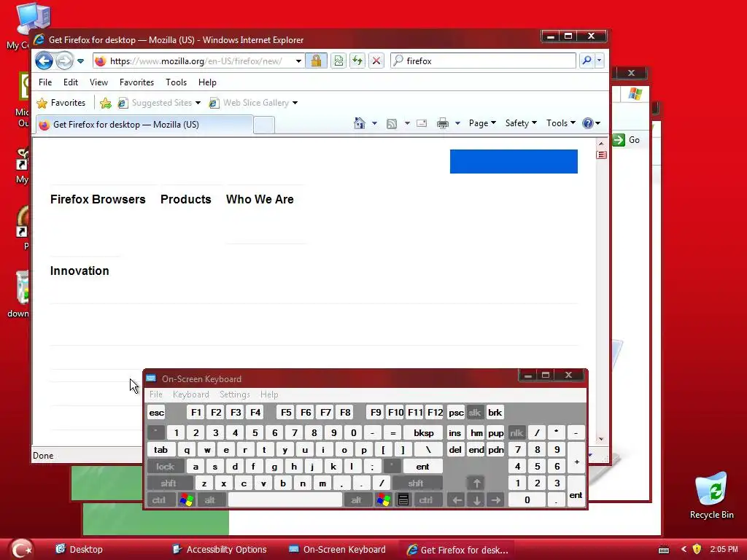Click Add to Favorites Bar icon
Screen dimensions: 747x560
[x=106, y=103]
